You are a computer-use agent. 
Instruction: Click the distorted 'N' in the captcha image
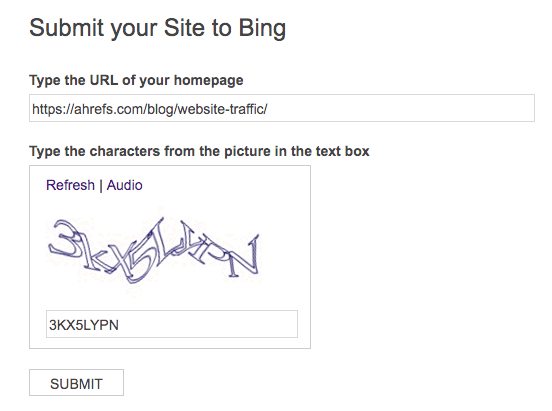point(243,257)
